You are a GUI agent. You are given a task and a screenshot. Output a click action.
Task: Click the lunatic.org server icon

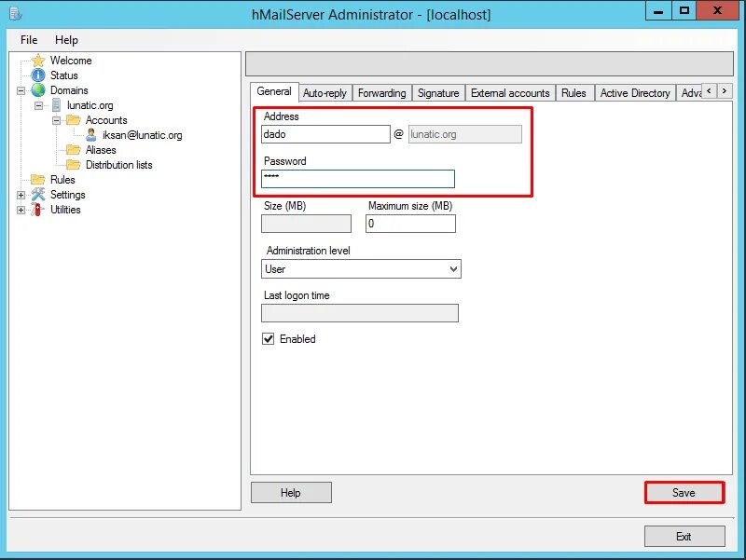coord(56,105)
